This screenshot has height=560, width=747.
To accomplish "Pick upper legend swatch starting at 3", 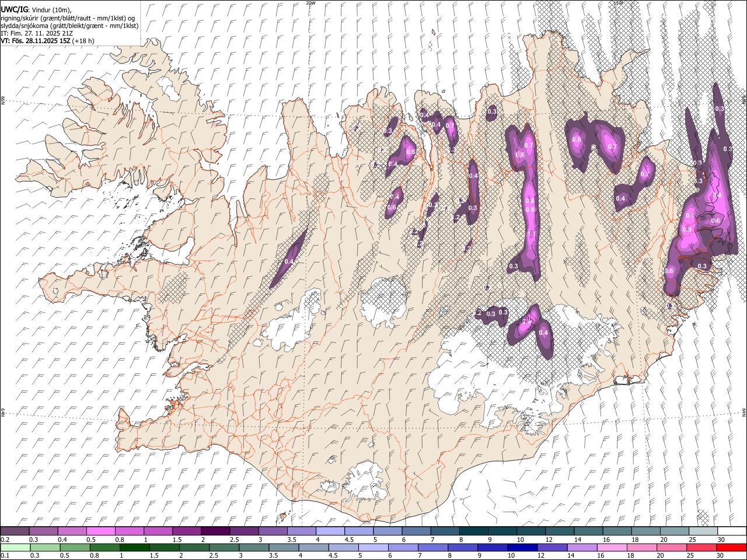I will [x=272, y=531].
